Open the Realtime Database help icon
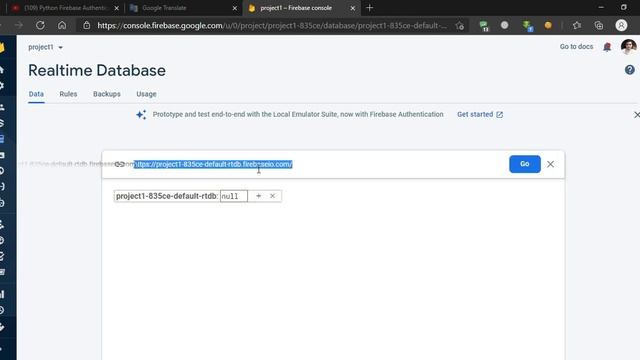The image size is (640, 360). (630, 70)
